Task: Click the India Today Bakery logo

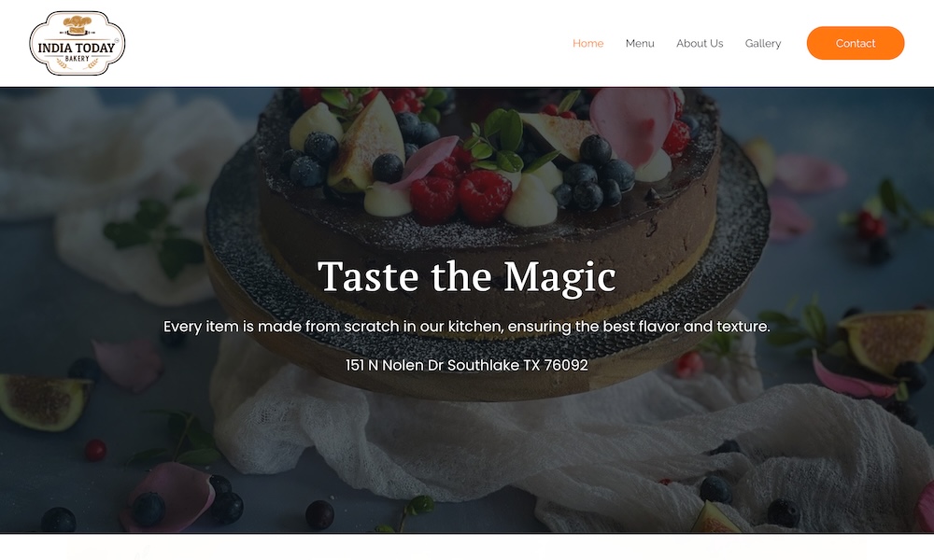Action: (x=78, y=44)
